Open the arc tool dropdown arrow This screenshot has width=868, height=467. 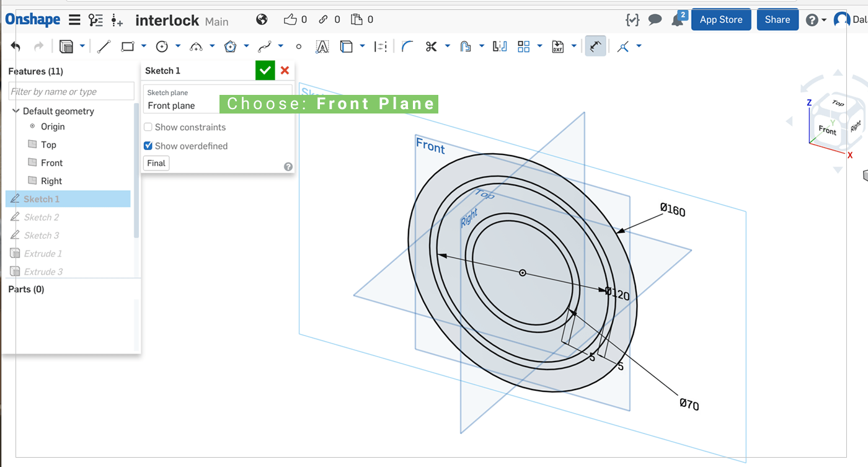click(212, 47)
